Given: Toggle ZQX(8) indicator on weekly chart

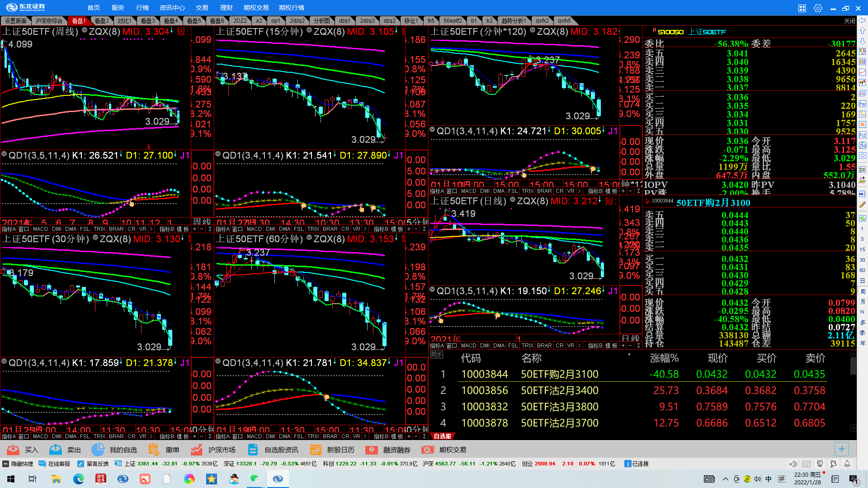Looking at the screenshot, I should click(x=85, y=31).
